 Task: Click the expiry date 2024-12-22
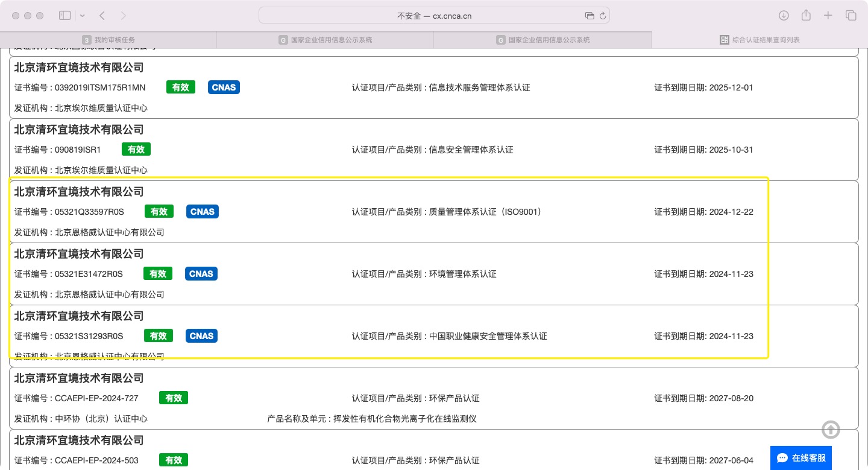click(x=732, y=212)
